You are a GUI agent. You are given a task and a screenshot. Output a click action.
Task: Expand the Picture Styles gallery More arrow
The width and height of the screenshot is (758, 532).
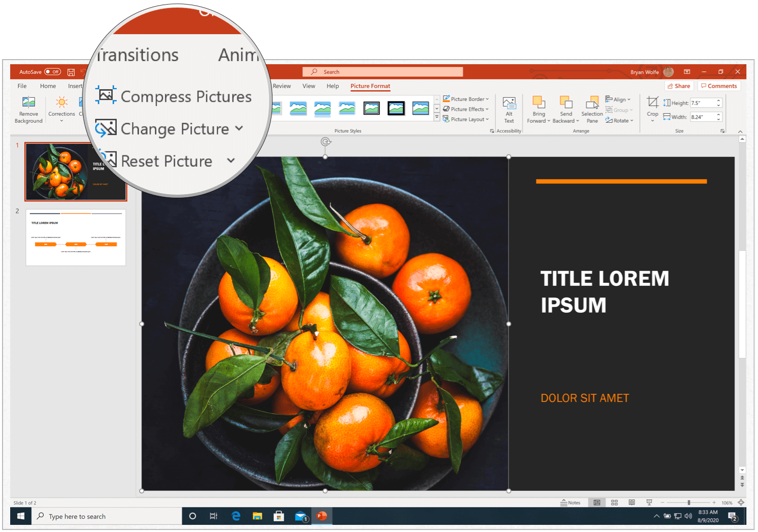click(437, 117)
